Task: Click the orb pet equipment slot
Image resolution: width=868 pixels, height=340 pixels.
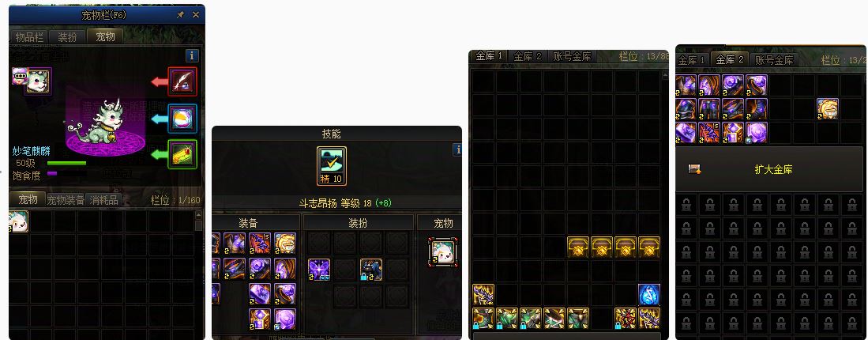Action: click(x=182, y=118)
